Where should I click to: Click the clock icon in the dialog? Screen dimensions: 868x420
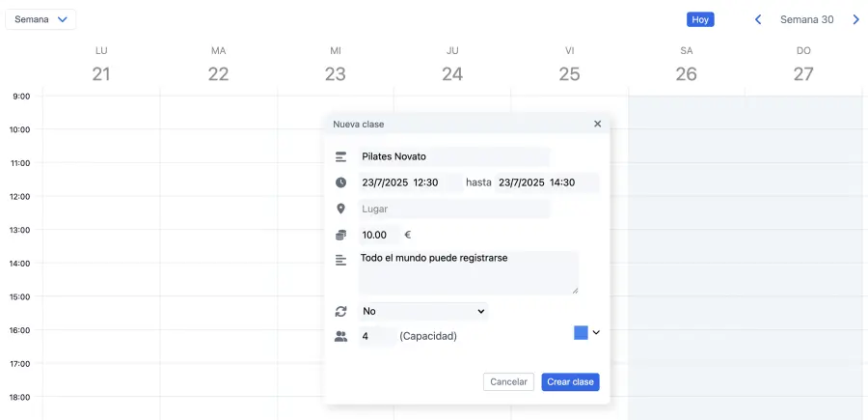point(340,182)
